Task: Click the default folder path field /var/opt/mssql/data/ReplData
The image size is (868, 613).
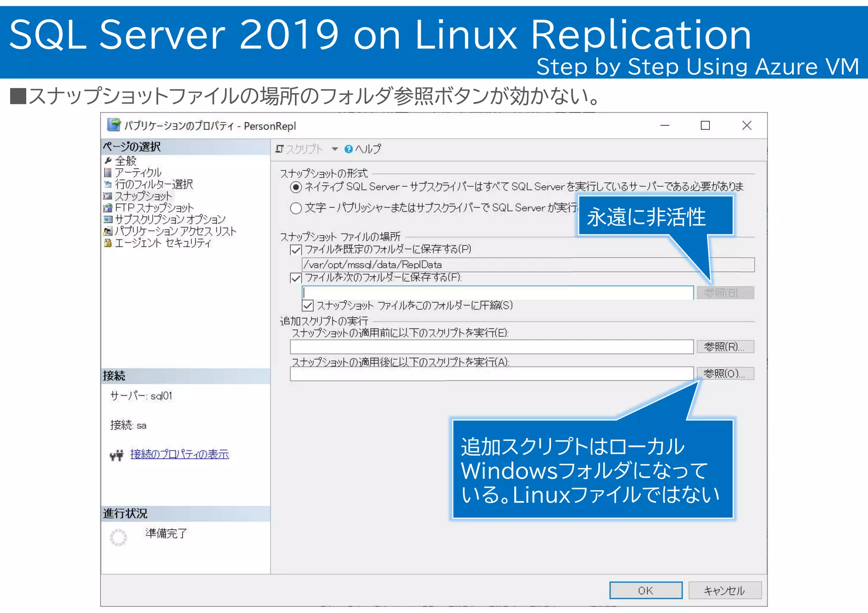Action: 528,265
